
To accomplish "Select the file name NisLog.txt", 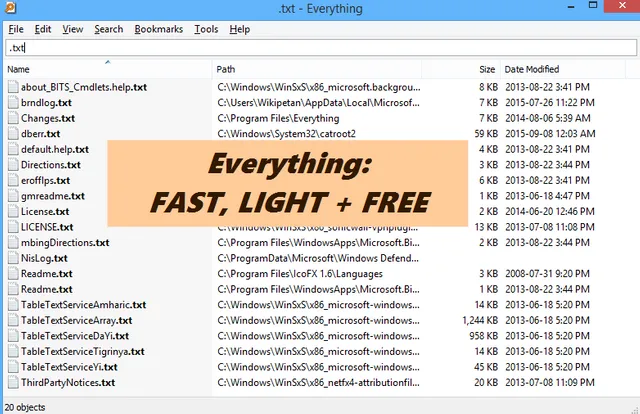I will pyautogui.click(x=44, y=258).
